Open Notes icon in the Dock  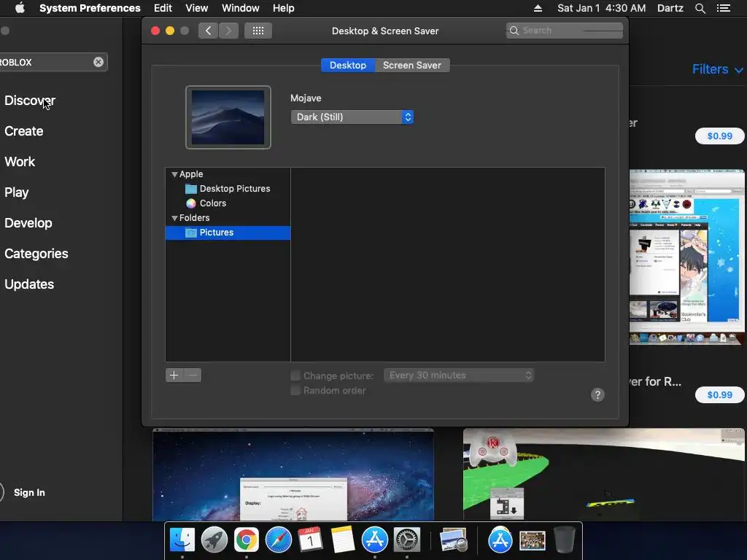(343, 540)
